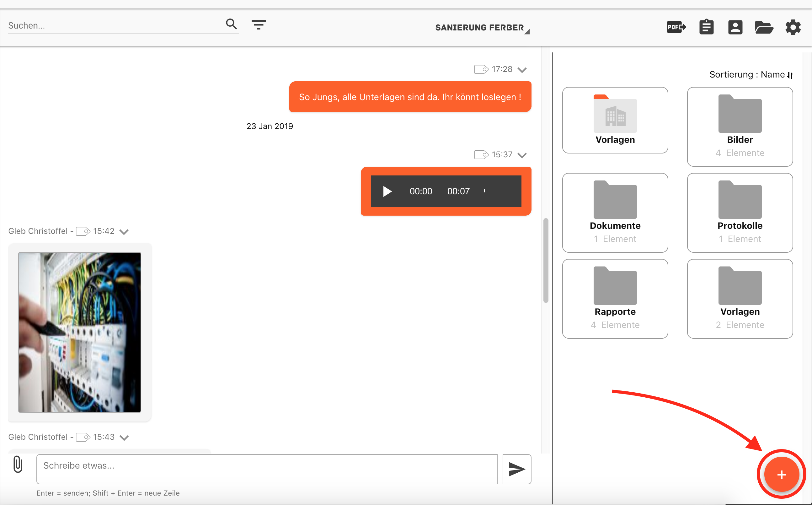Open the contacts view
Screen dimensions: 812x505
point(735,27)
